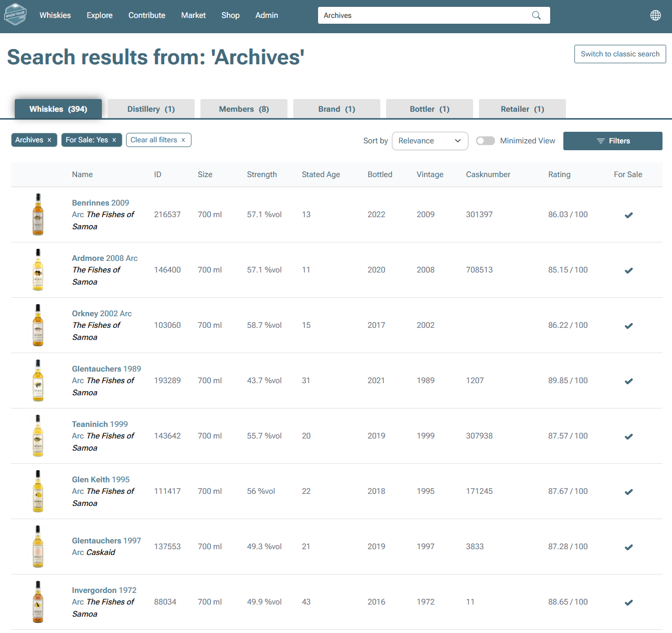Select the Distillery (1) tab
The width and height of the screenshot is (672, 633).
151,109
